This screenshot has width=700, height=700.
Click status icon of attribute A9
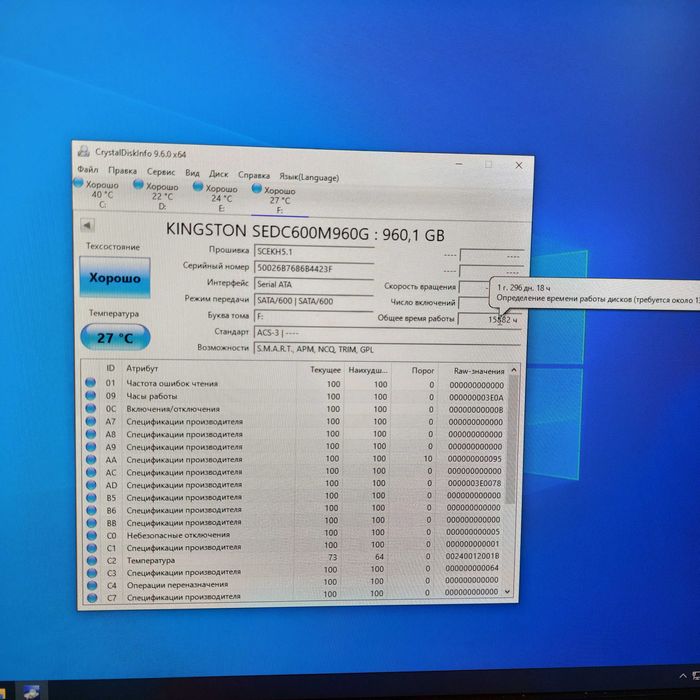point(91,446)
